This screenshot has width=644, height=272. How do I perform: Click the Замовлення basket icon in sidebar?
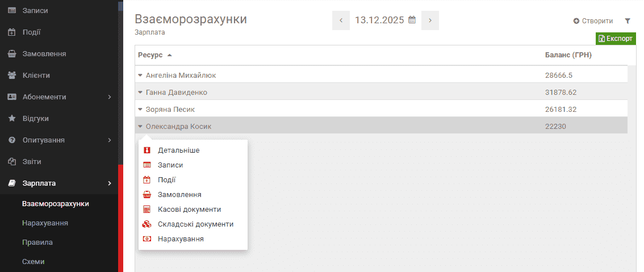(11, 54)
